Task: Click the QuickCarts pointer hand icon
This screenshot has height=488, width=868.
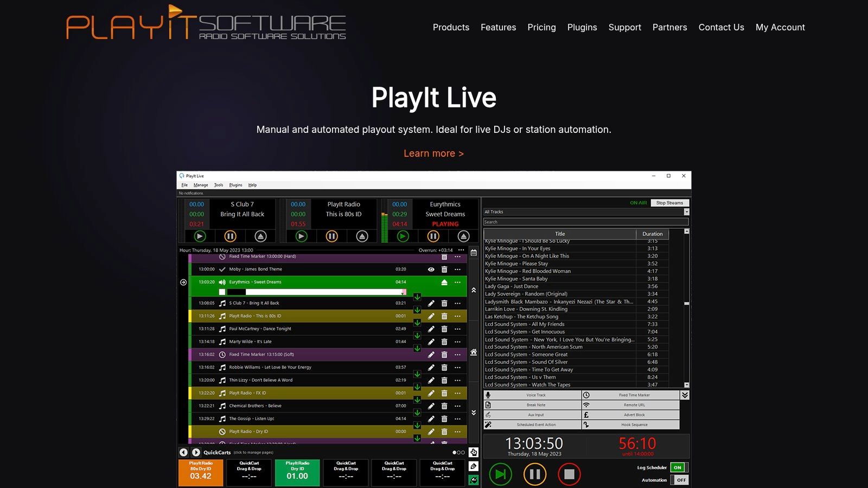Action: 474,452
